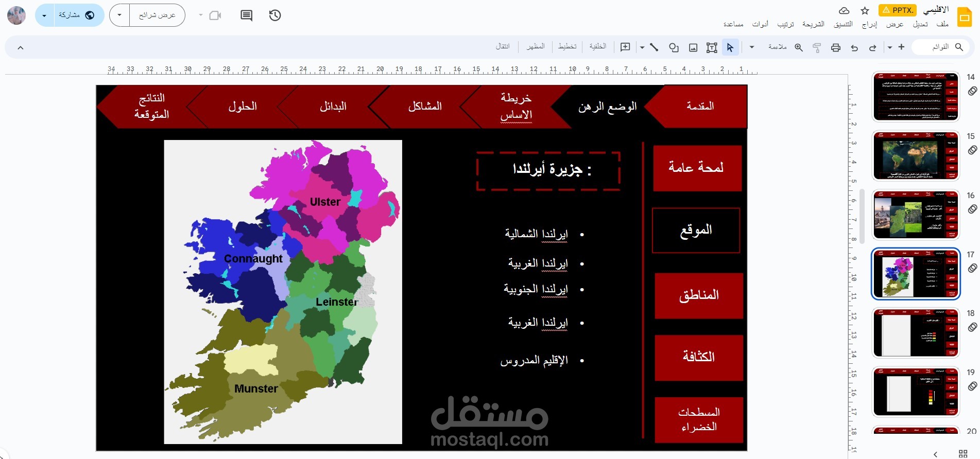Viewport: 980px width, 459px height.
Task: Click the المظهر theme button
Action: 536,47
